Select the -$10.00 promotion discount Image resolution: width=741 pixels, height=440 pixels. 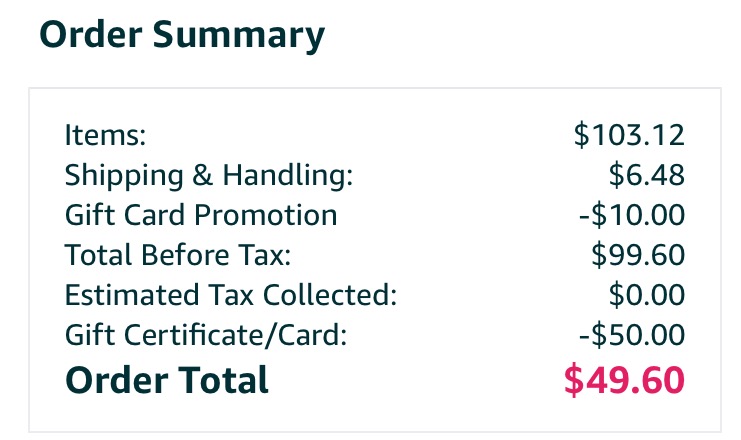click(627, 215)
